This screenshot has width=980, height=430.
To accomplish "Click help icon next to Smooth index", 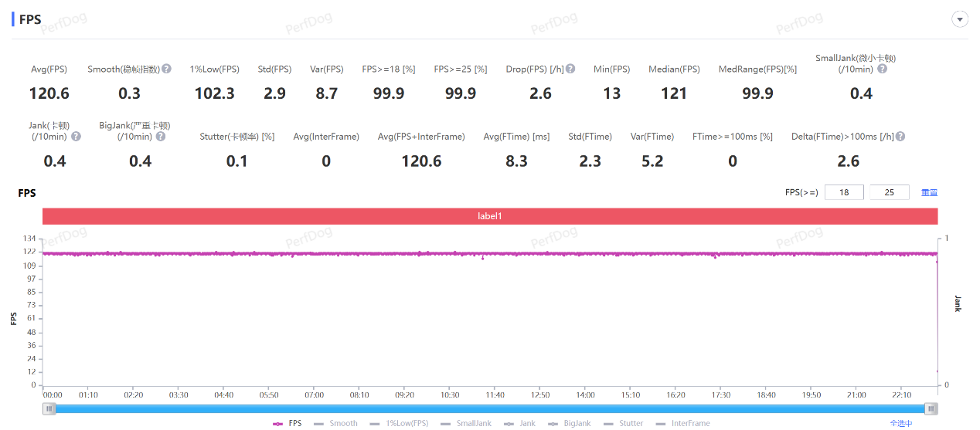I will coord(166,69).
